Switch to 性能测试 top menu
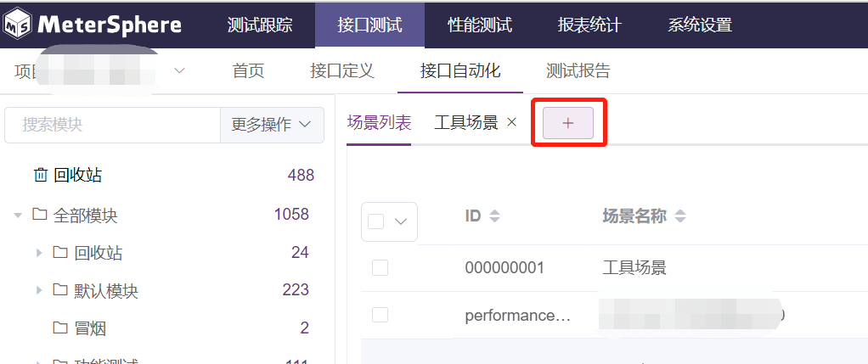This screenshot has width=868, height=364. [480, 25]
